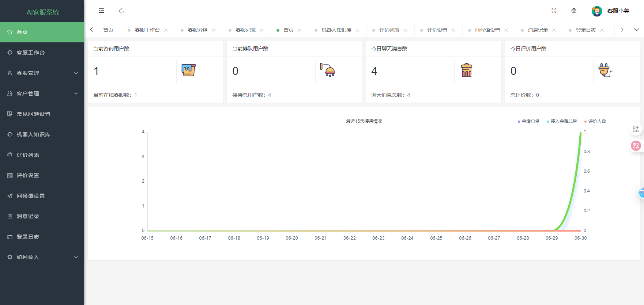Open the language globe icon
Image resolution: width=644 pixels, height=305 pixels.
pyautogui.click(x=574, y=11)
